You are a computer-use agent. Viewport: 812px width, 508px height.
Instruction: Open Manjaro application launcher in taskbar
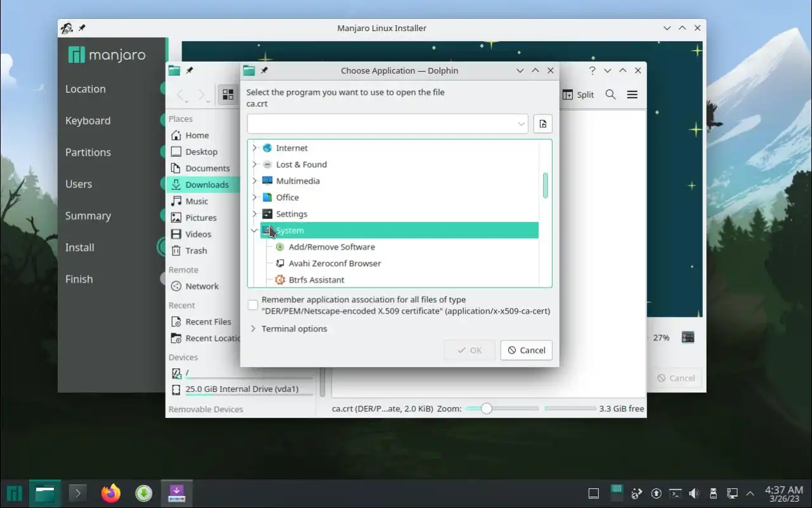coord(15,493)
